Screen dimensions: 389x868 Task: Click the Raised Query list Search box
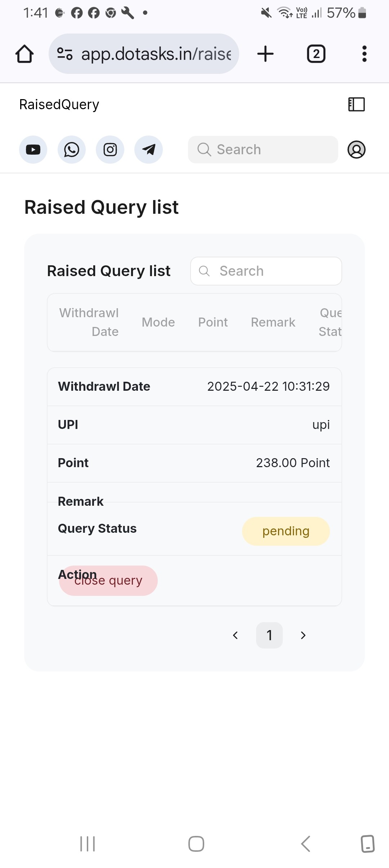click(266, 271)
